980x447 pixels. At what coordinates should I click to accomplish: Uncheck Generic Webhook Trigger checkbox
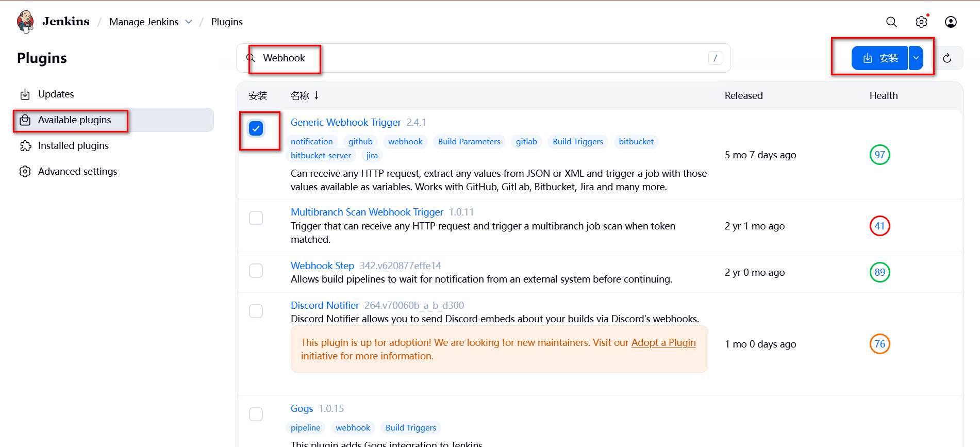256,128
